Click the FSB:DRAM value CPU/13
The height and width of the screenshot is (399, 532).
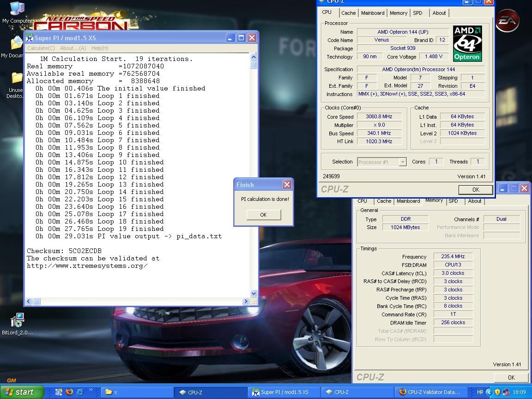[x=453, y=265]
